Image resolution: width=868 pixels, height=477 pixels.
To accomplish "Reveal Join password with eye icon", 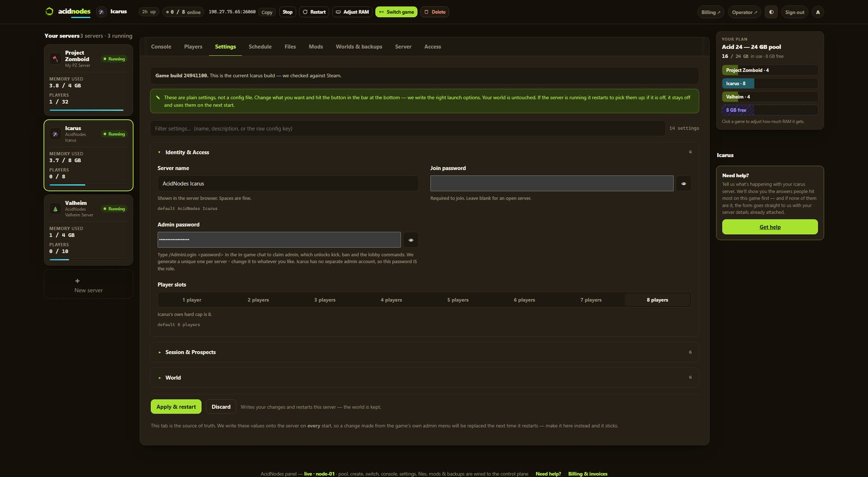I will tap(684, 184).
